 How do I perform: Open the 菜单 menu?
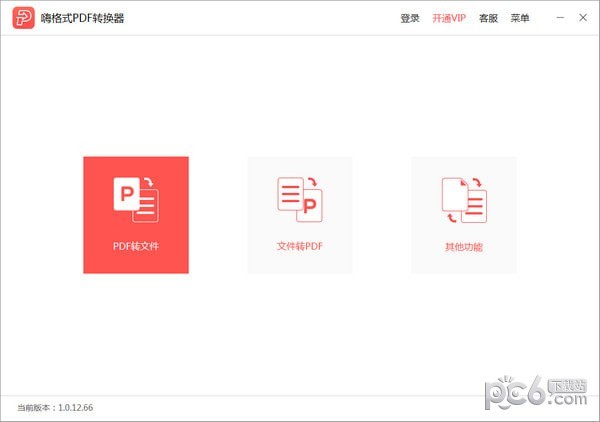click(520, 18)
